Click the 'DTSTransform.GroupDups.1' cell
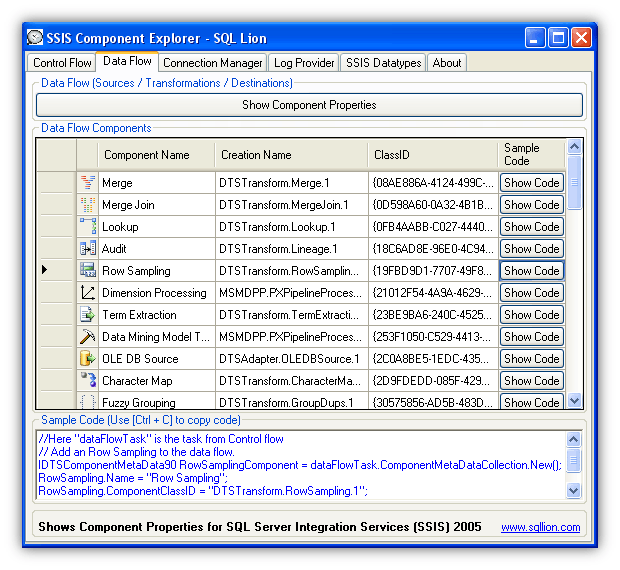The height and width of the screenshot is (570, 620). point(292,401)
